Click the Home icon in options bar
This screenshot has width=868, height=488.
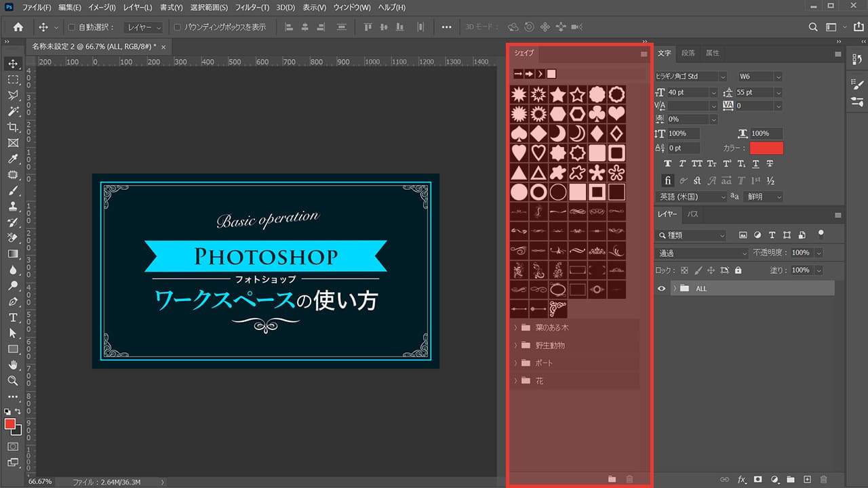(x=18, y=27)
